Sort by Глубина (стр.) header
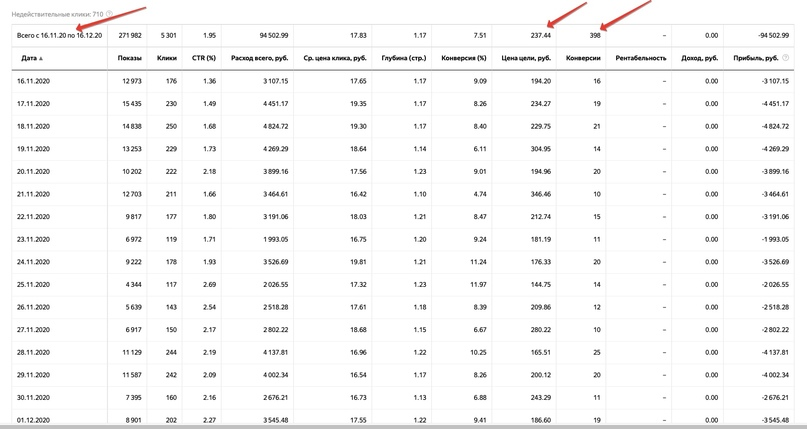This screenshot has height=429, width=807. [x=404, y=58]
